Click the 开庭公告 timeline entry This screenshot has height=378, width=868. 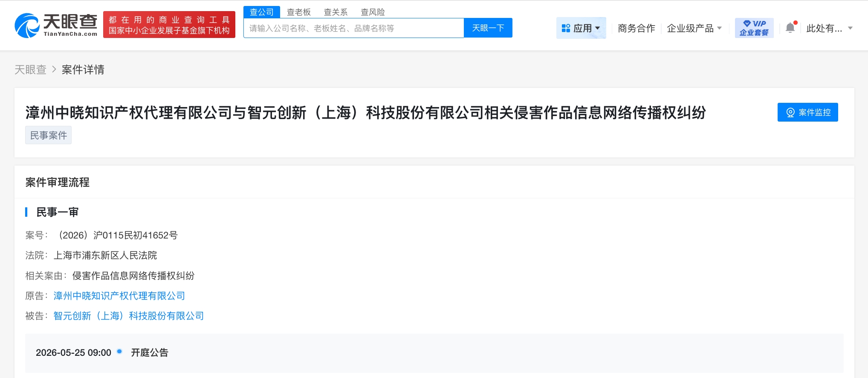click(x=149, y=352)
